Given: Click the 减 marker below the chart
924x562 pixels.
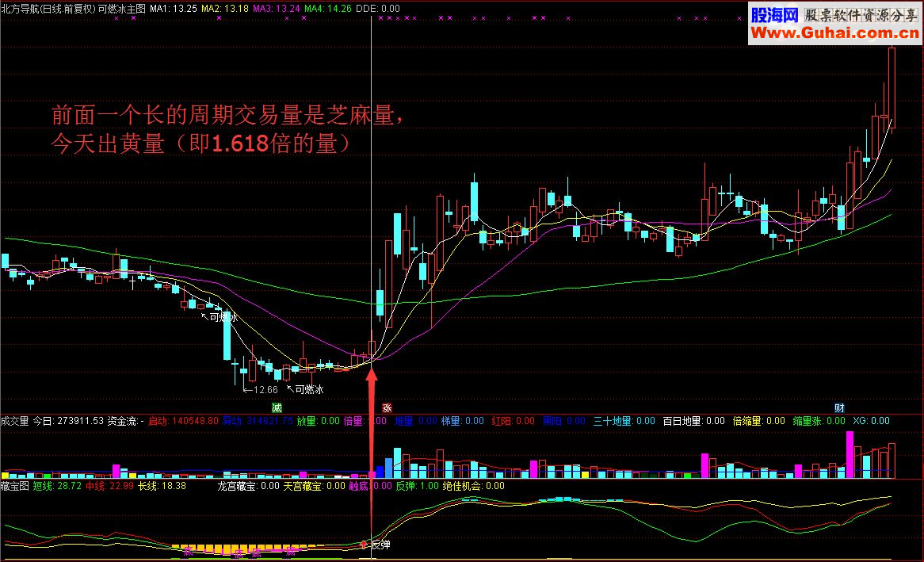Looking at the screenshot, I should click(x=277, y=408).
